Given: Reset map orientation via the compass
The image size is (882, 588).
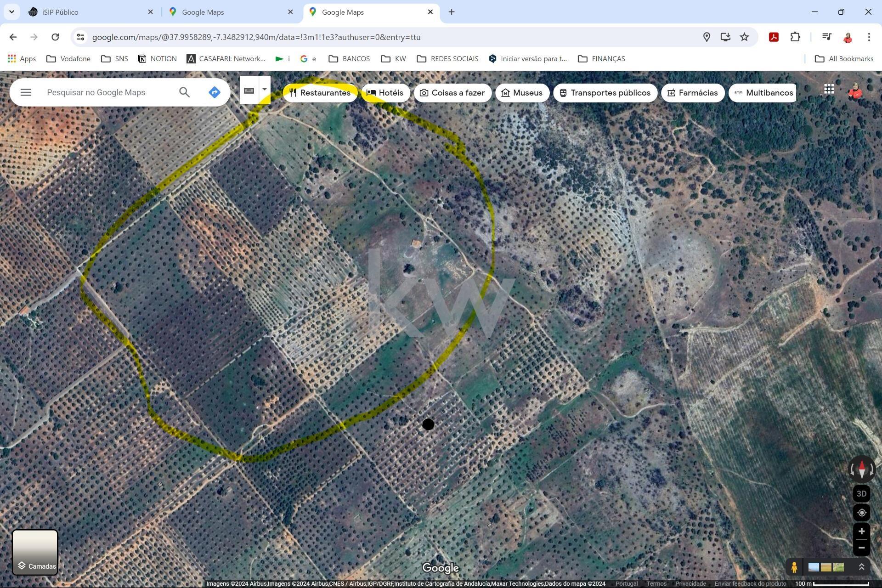Looking at the screenshot, I should click(861, 469).
